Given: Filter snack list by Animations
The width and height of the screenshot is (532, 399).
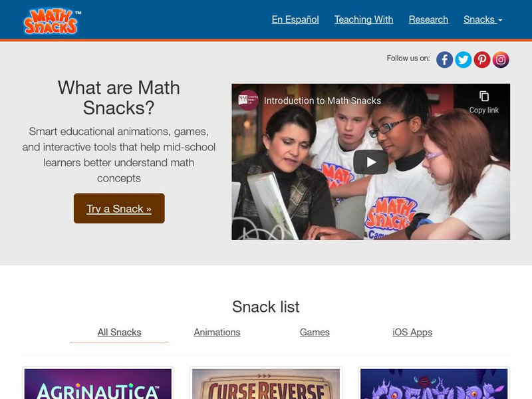Looking at the screenshot, I should click(217, 332).
